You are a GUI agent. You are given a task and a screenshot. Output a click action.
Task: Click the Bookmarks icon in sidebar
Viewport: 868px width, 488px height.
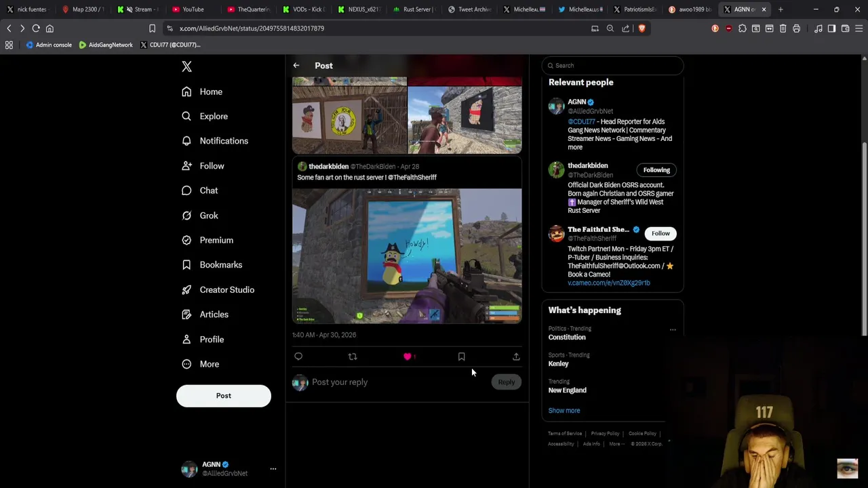(186, 265)
